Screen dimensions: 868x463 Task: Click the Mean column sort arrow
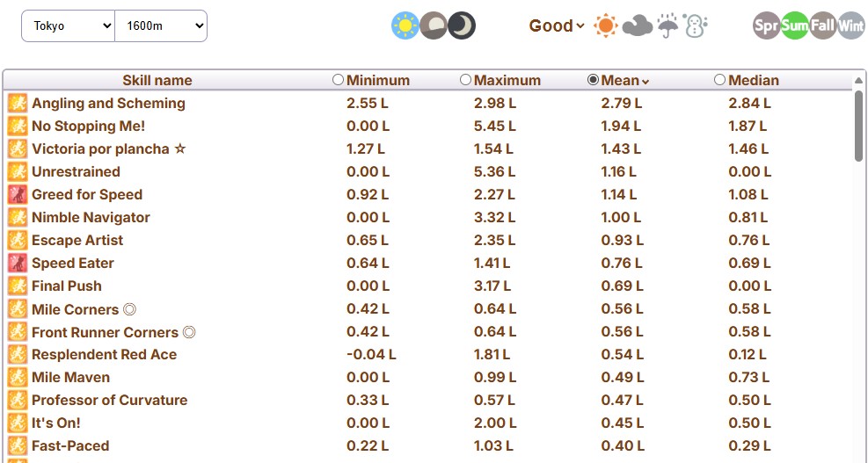[x=645, y=82]
